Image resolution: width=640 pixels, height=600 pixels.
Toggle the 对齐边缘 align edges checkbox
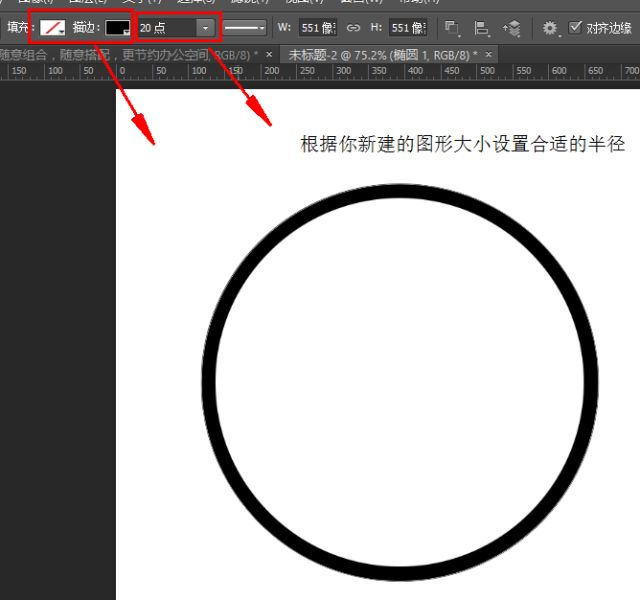(x=575, y=28)
